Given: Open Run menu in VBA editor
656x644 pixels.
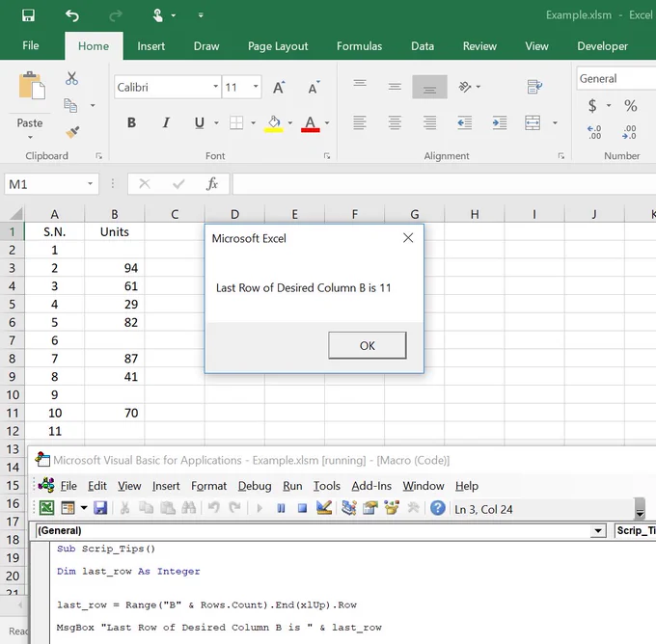Looking at the screenshot, I should tap(292, 486).
